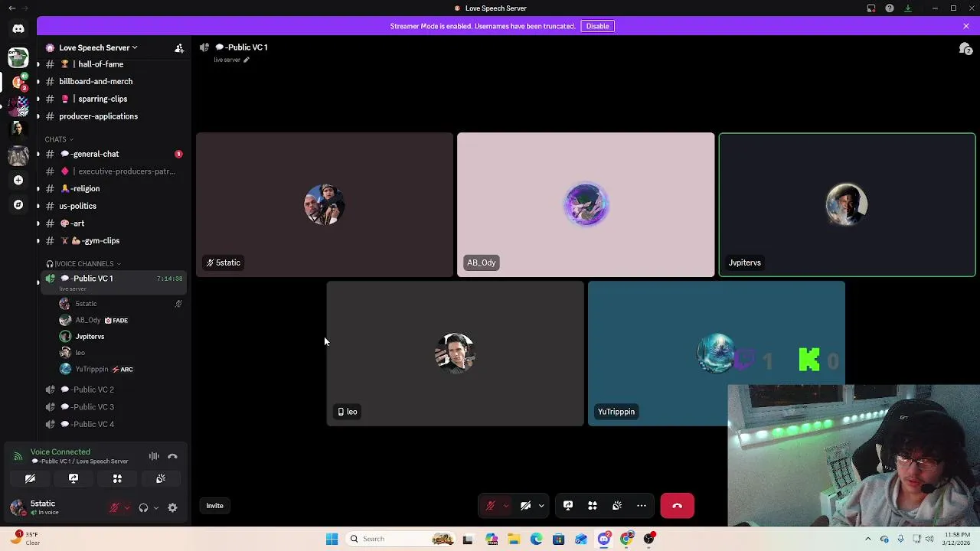Screen dimensions: 980x551
Task: Disconnect using sidebar phone icon
Action: click(x=172, y=456)
